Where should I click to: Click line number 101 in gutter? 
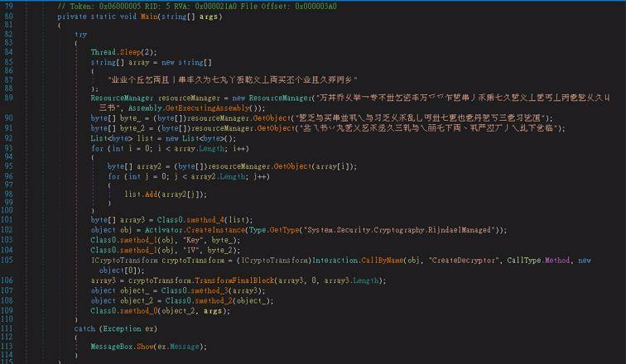click(x=7, y=220)
